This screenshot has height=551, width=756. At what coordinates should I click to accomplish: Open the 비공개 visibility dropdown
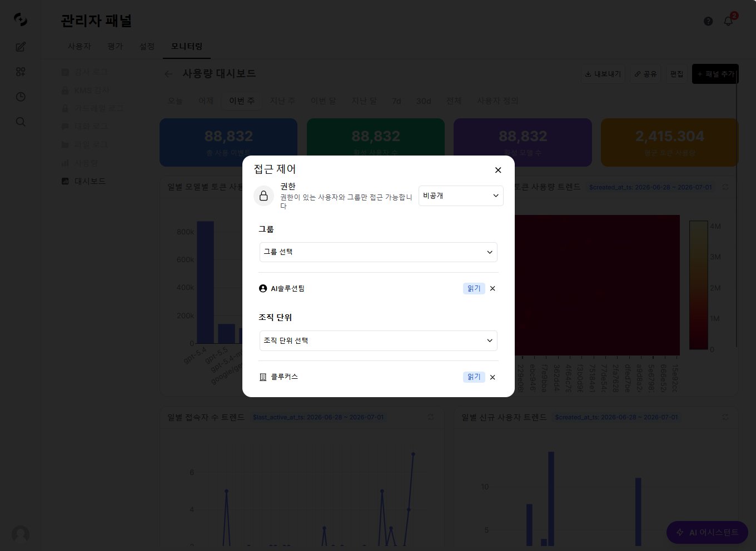[461, 196]
